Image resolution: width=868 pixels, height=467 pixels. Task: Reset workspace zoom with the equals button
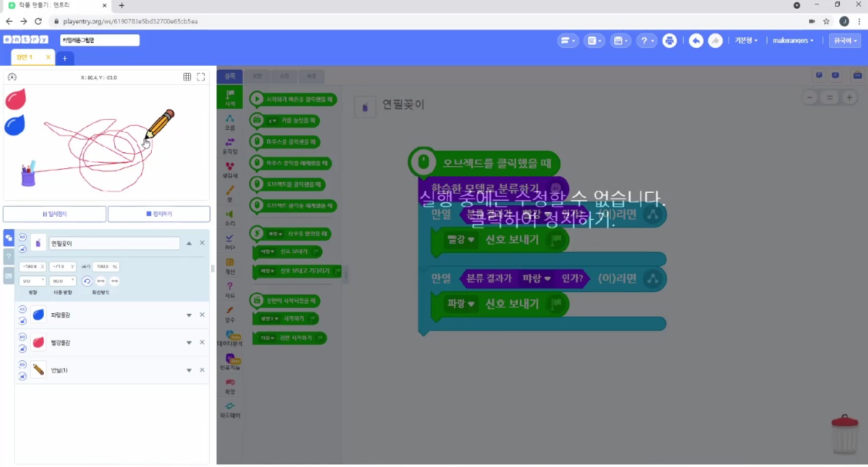click(830, 98)
